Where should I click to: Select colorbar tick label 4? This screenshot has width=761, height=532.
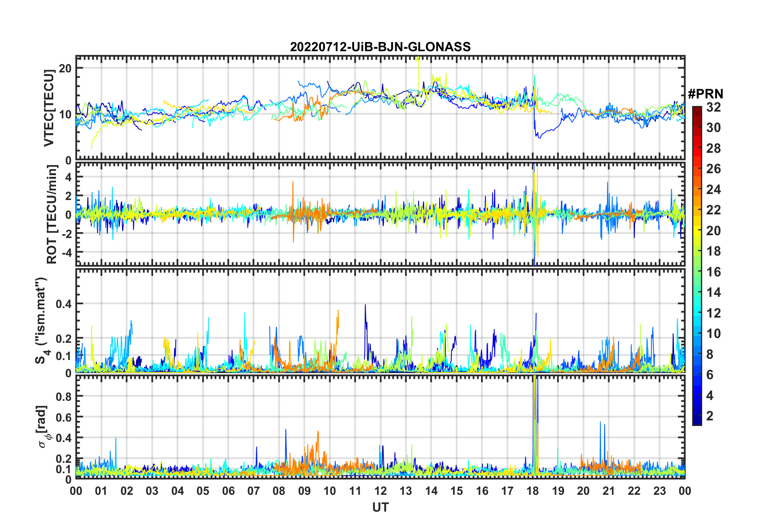click(x=710, y=396)
